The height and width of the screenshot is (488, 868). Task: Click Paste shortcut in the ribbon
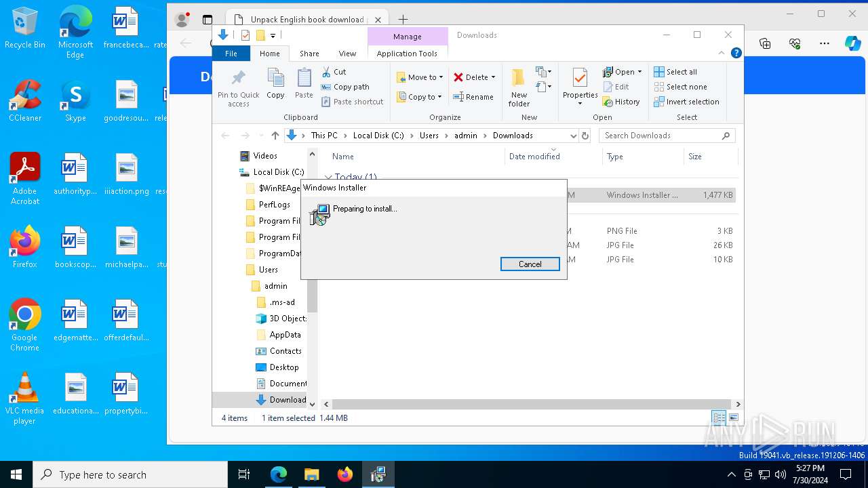(352, 102)
